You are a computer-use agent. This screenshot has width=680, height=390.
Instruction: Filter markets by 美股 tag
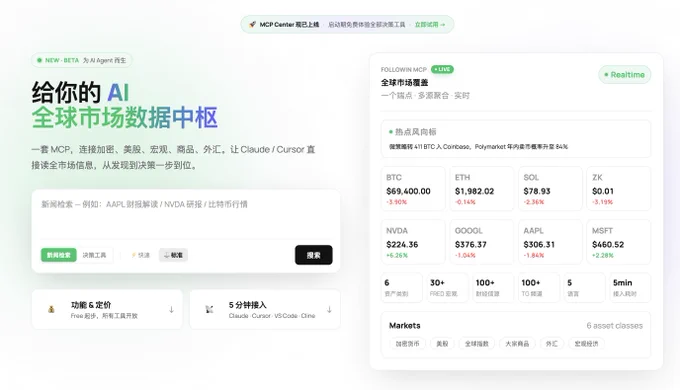click(x=442, y=344)
